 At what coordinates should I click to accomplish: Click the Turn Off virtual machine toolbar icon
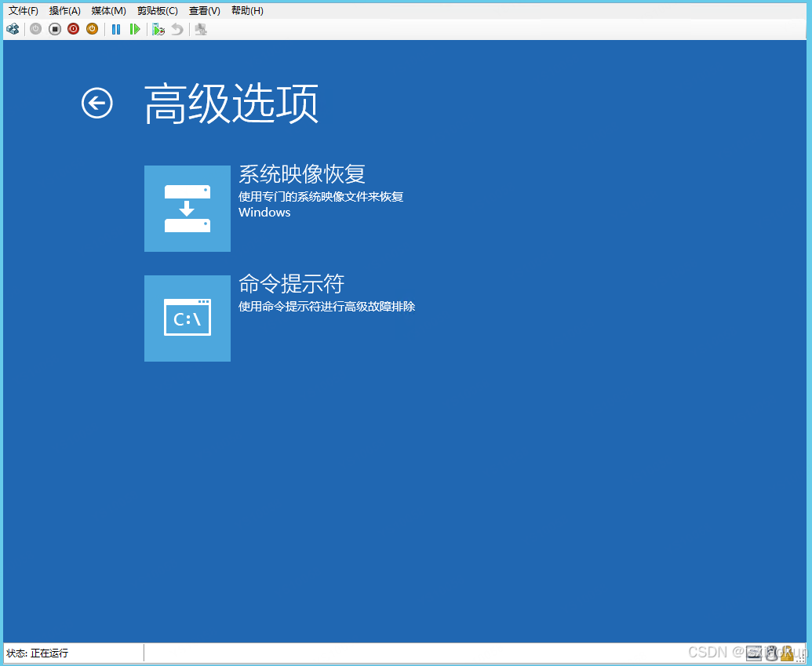coord(54,29)
